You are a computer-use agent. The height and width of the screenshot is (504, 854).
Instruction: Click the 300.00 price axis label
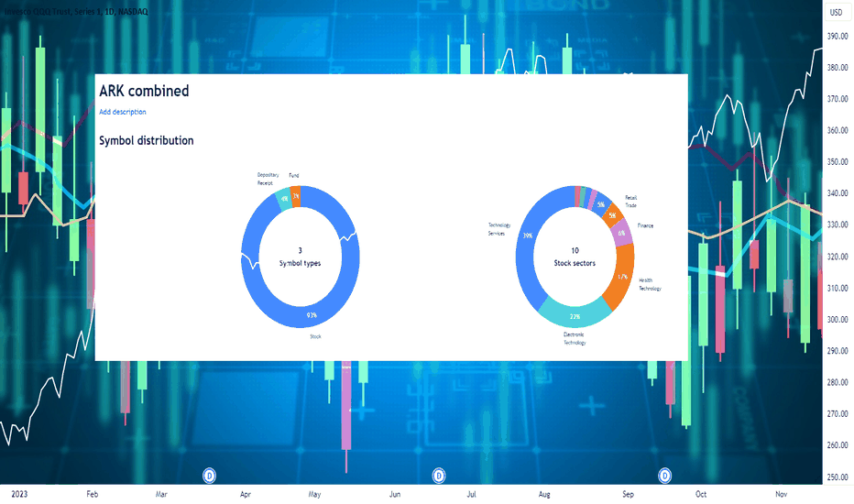point(838,320)
